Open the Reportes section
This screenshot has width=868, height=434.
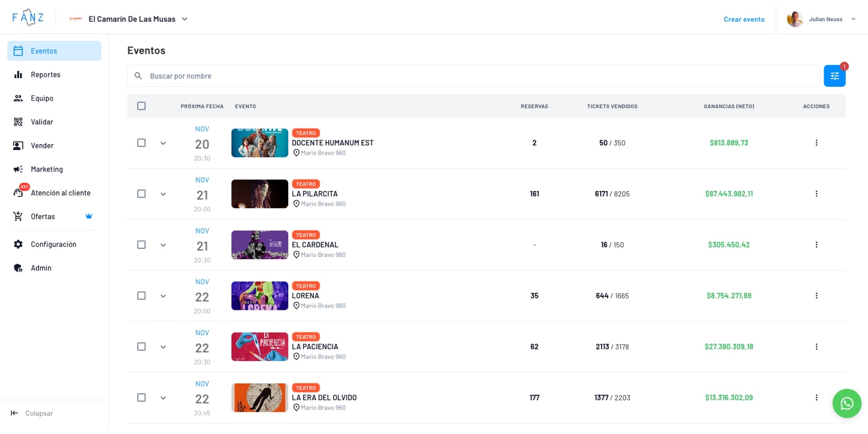pos(45,74)
